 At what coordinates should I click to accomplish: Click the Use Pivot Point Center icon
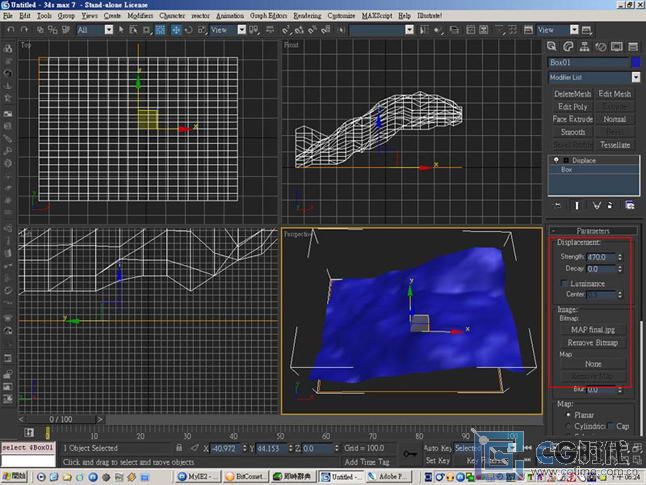pyautogui.click(x=254, y=30)
